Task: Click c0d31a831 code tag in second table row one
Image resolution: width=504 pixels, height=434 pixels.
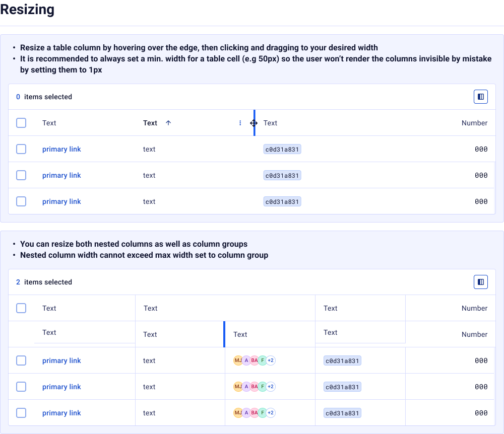Action: coord(342,361)
